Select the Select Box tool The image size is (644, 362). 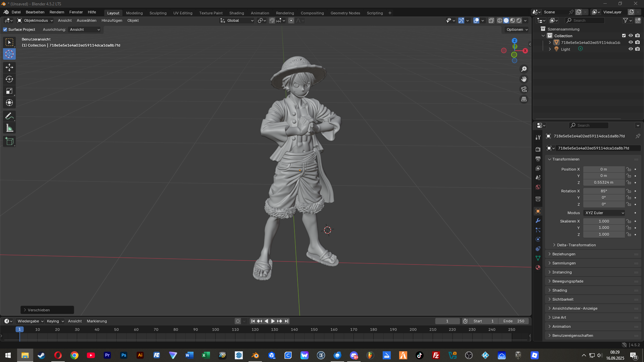9,42
